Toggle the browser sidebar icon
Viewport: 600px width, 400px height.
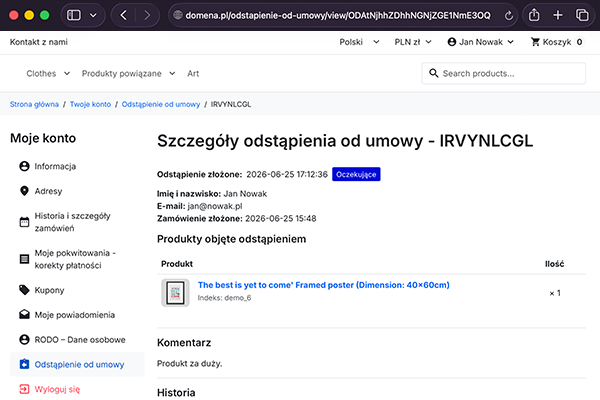pos(74,15)
